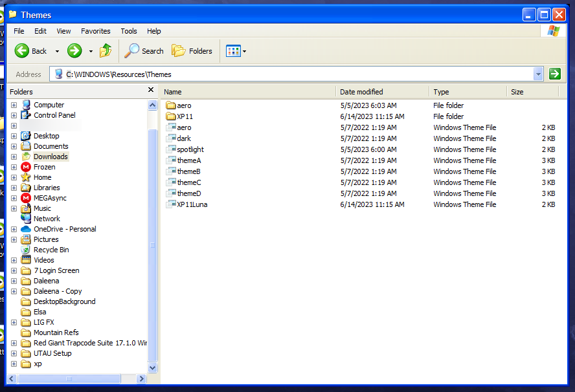Select the themeA file icon
Viewport: 575px width, 392px height.
(x=170, y=160)
